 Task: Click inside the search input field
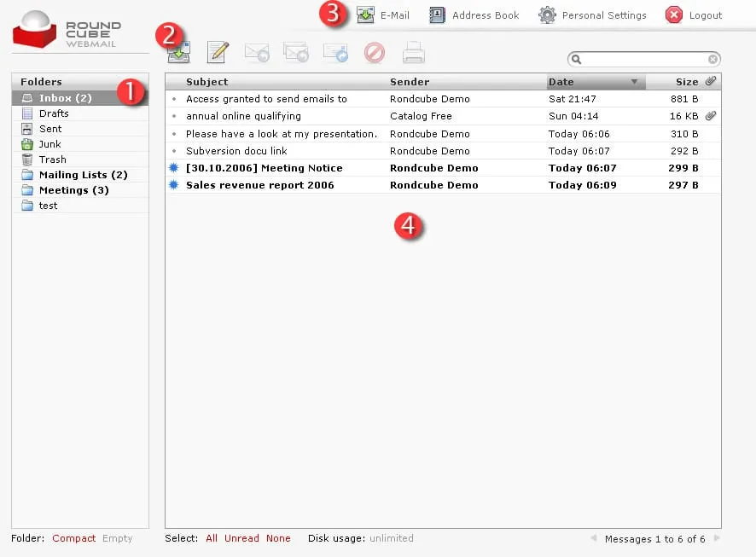pos(644,59)
